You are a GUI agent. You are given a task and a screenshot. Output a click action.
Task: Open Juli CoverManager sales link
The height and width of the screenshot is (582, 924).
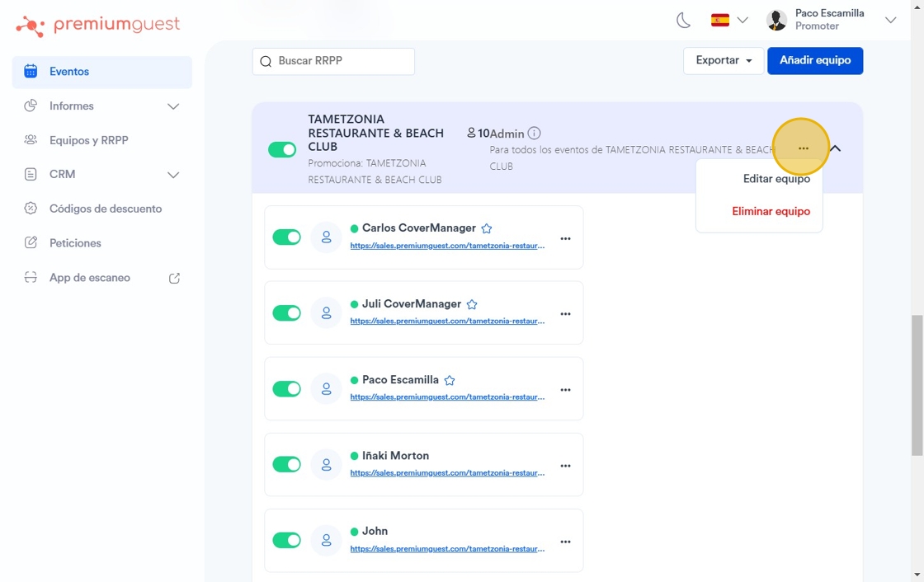tap(447, 321)
